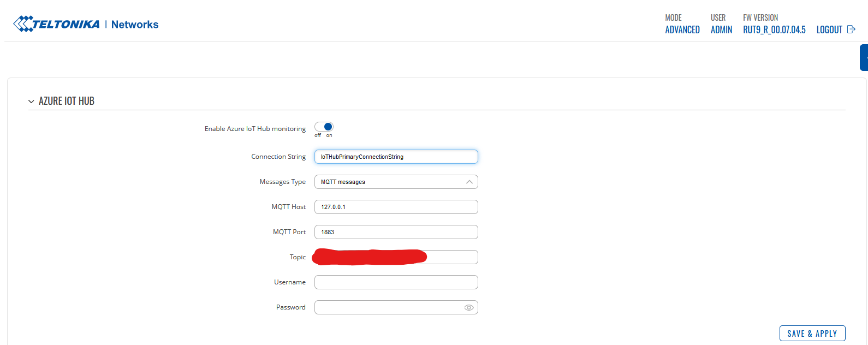868x345 pixels.
Task: Click the 'Enable Azure IoT Hub monitoring' label
Action: click(x=255, y=129)
